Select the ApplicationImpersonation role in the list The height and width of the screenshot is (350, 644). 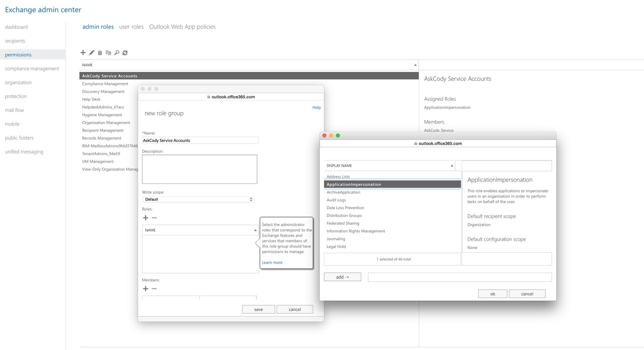pos(376,184)
